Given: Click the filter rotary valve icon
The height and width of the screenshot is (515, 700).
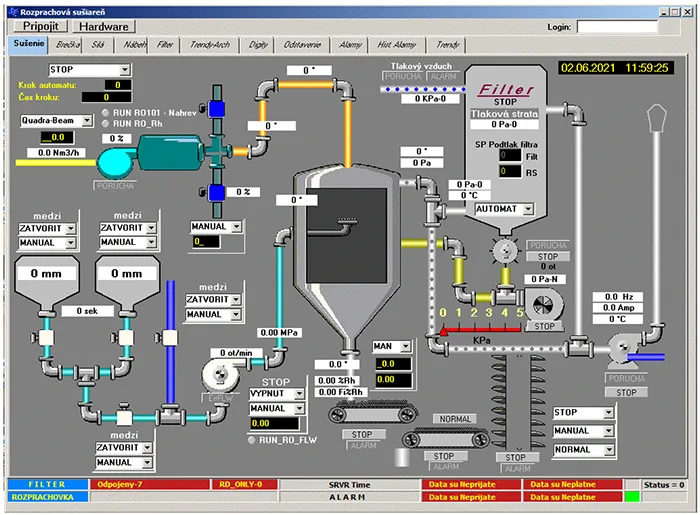Looking at the screenshot, I should (x=508, y=250).
